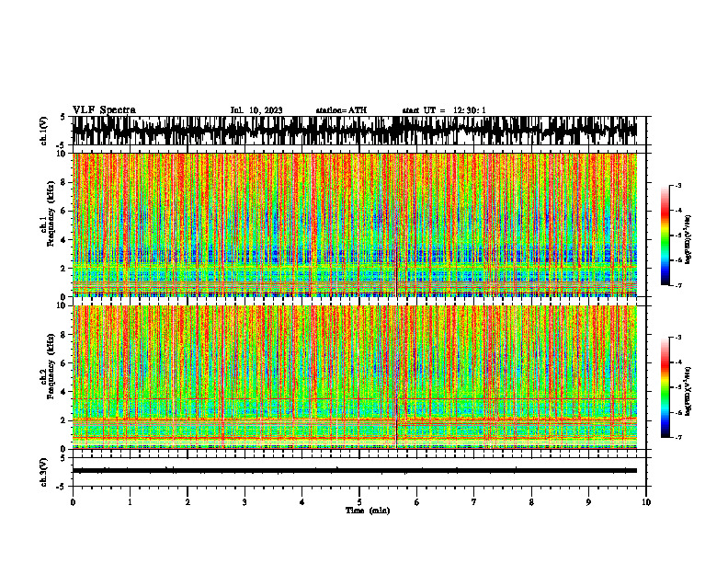Click time axis tick label "1"
The image size is (728, 563).
coord(130,502)
